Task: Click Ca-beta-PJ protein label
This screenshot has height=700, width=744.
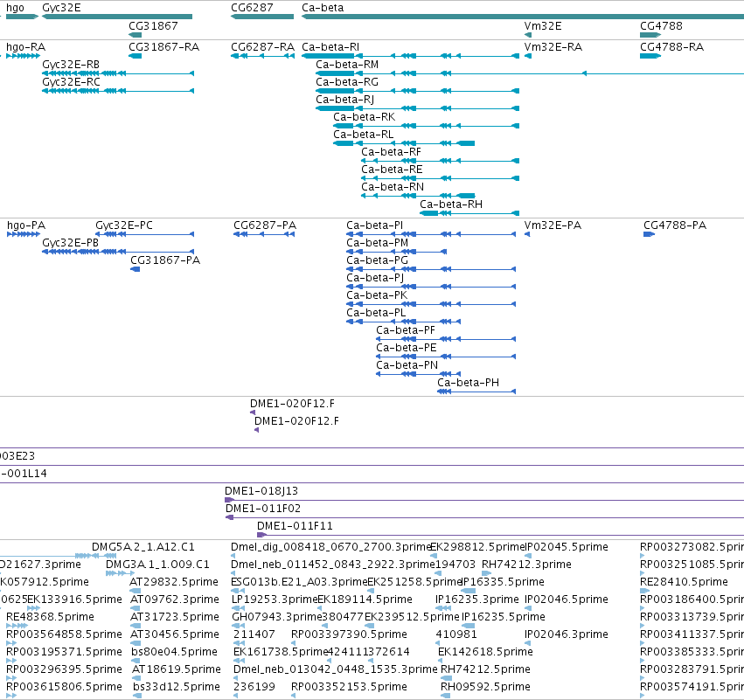Action: (x=375, y=278)
